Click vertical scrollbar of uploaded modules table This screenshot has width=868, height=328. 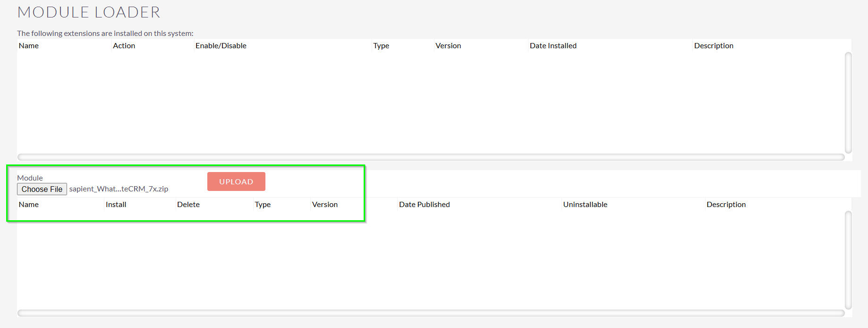pyautogui.click(x=848, y=260)
